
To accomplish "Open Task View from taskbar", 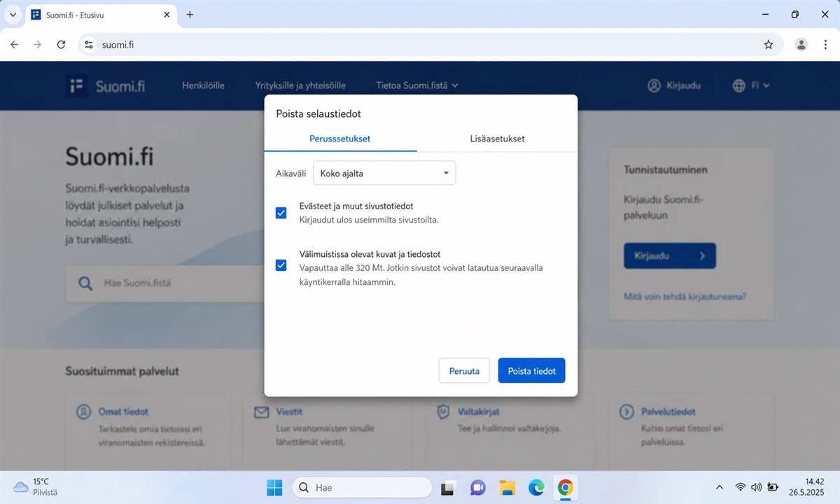I will click(448, 488).
